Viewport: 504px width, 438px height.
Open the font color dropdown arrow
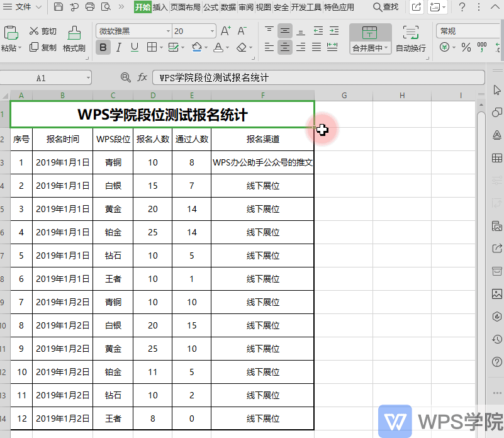click(x=228, y=48)
